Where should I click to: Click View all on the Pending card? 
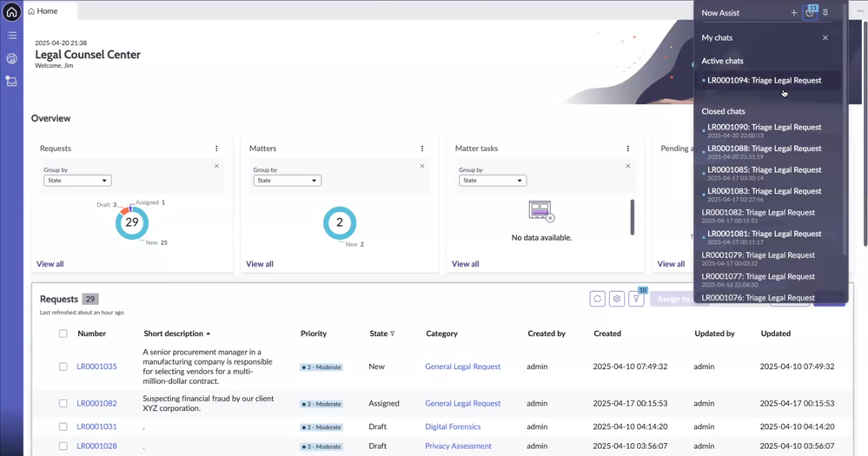pyautogui.click(x=671, y=264)
